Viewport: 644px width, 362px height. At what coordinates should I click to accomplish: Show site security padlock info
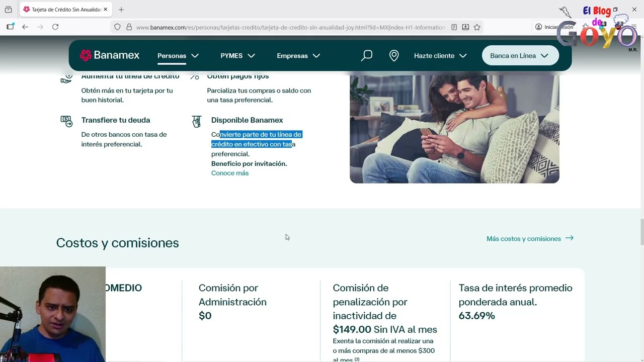coord(129,27)
